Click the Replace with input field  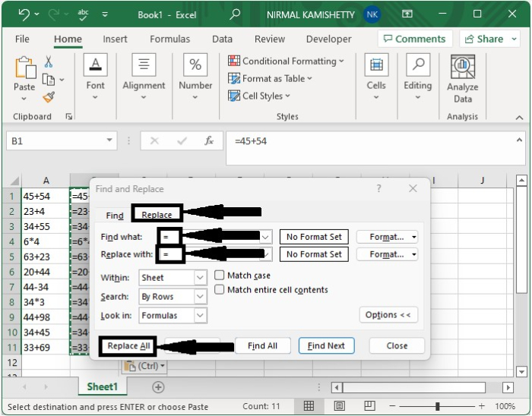(x=215, y=254)
